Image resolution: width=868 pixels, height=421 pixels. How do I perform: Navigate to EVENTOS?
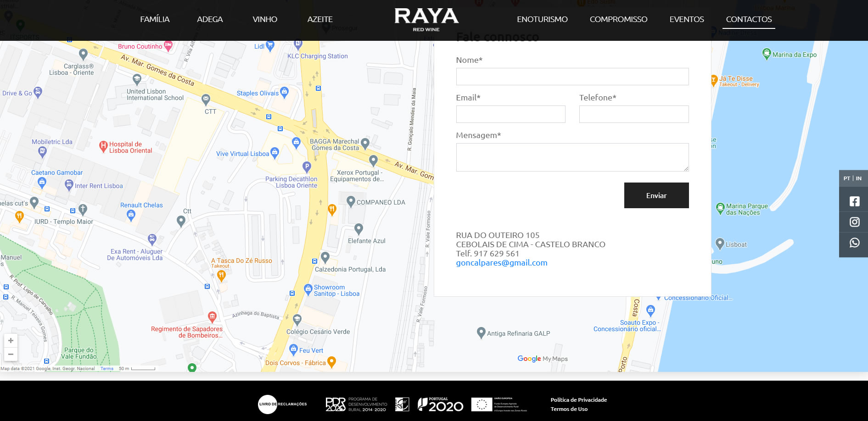tap(686, 19)
